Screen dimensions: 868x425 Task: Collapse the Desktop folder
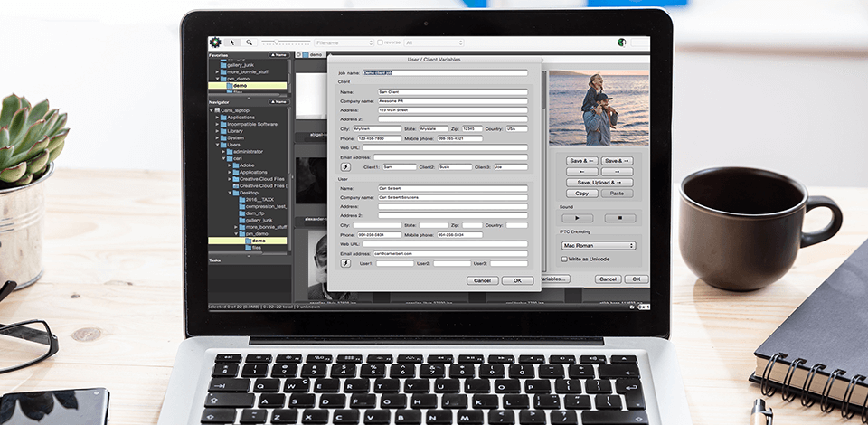coord(230,193)
